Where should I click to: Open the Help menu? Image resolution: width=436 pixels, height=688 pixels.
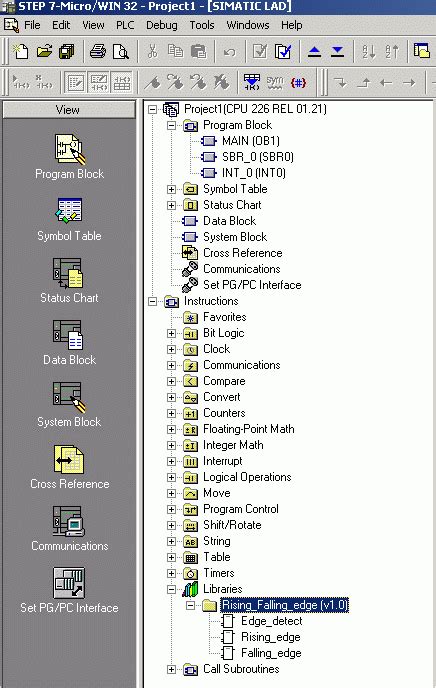(x=291, y=25)
